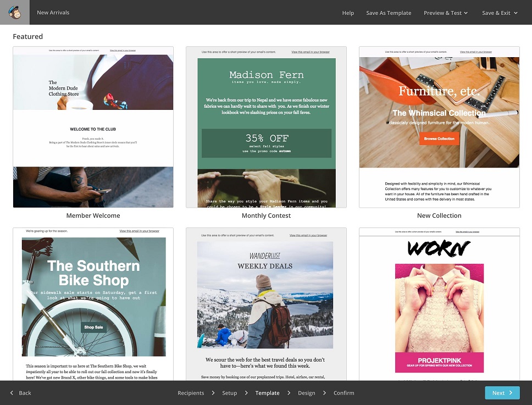
Task: Open the Save & Exit dropdown
Action: click(496, 13)
